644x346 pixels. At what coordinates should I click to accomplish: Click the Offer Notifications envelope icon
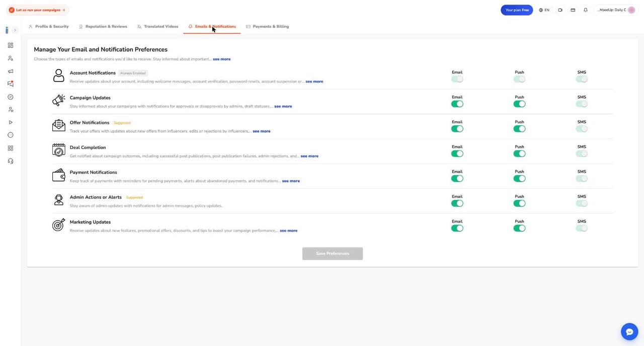click(x=59, y=125)
